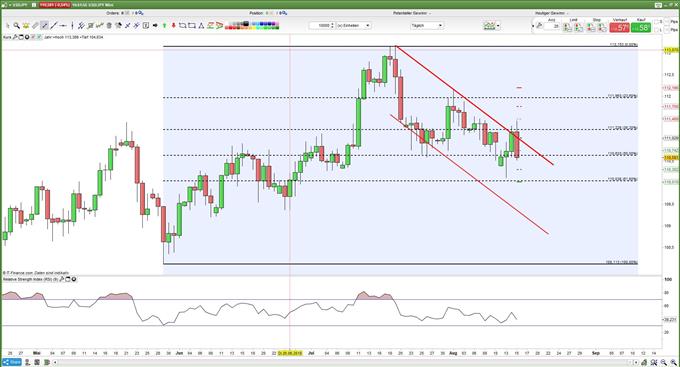Viewport: 680px width, 367px height.
Task: Search orders with the magnifier icon
Action: pos(141,13)
